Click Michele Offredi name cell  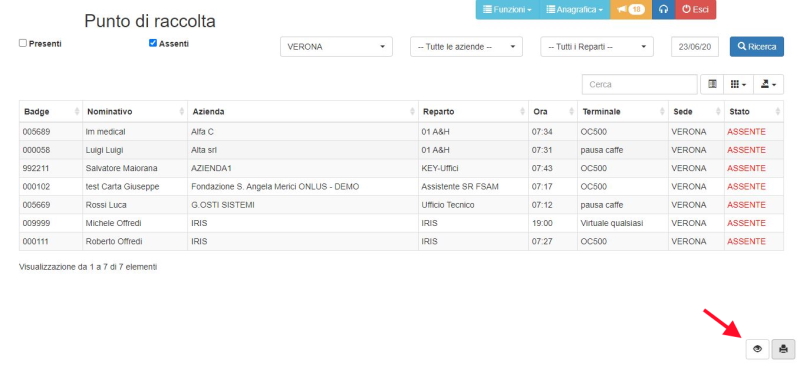(x=135, y=223)
